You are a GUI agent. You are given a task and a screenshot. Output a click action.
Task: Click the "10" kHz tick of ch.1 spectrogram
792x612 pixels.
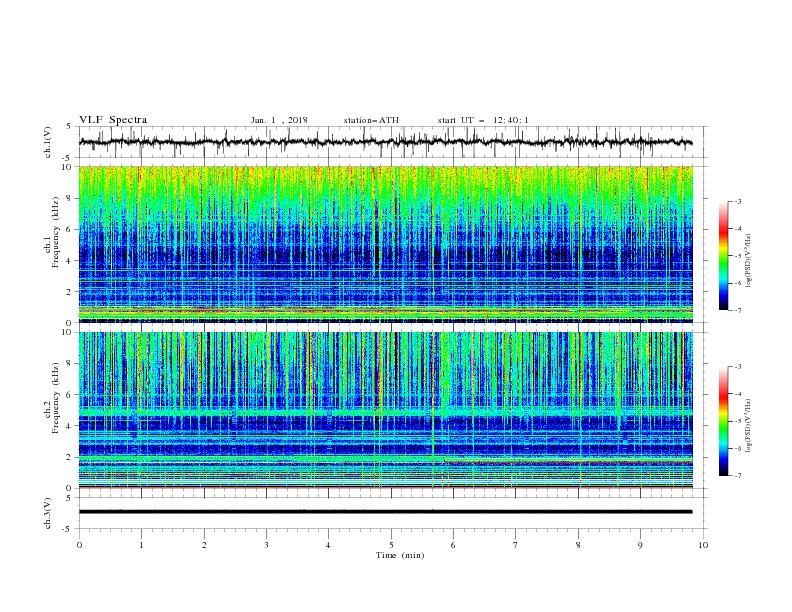tap(68, 167)
